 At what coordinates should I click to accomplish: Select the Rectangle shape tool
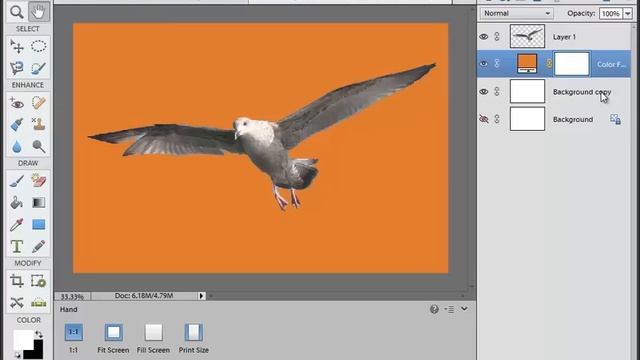point(39,224)
